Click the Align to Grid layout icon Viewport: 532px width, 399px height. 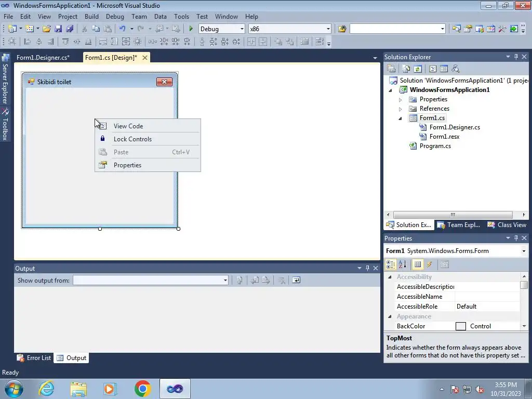(x=12, y=42)
